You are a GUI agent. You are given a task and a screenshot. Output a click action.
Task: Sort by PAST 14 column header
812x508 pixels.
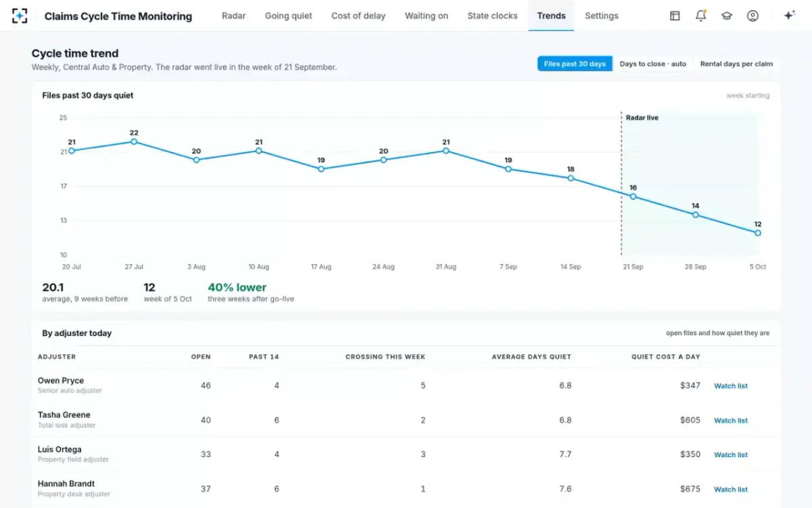pyautogui.click(x=264, y=357)
